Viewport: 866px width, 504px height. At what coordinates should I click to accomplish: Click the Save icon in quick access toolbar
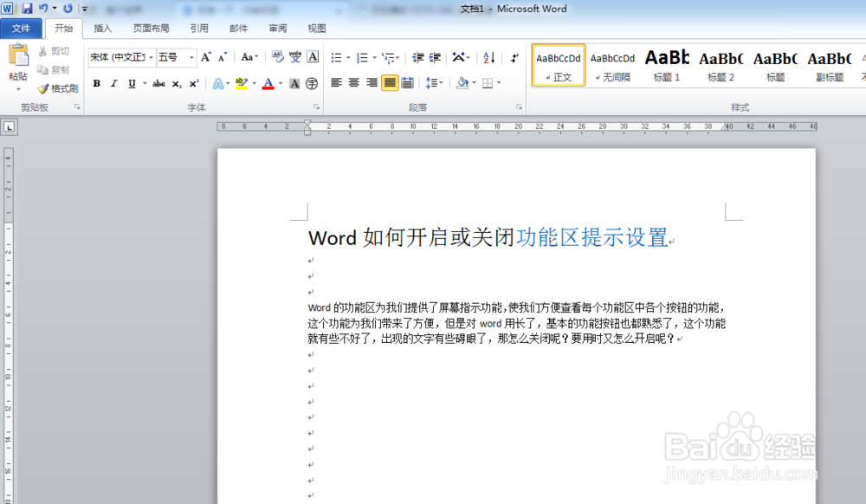pyautogui.click(x=27, y=9)
